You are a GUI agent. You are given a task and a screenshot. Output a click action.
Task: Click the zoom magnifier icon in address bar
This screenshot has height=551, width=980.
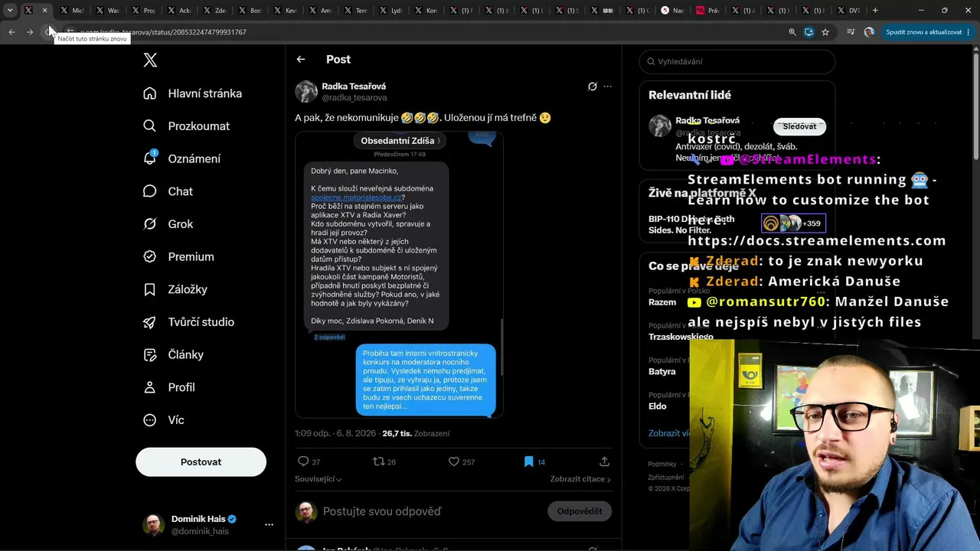792,32
